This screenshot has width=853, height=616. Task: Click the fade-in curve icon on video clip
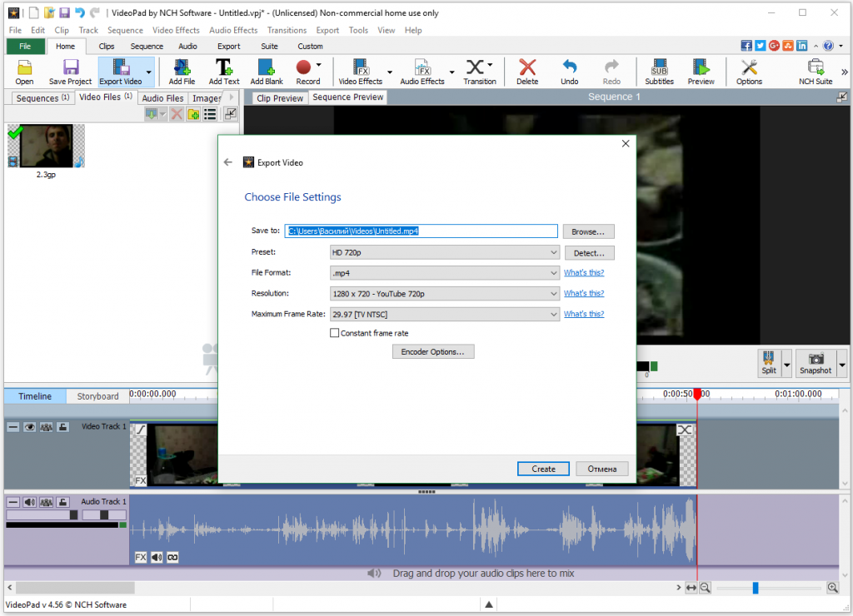[x=141, y=430]
